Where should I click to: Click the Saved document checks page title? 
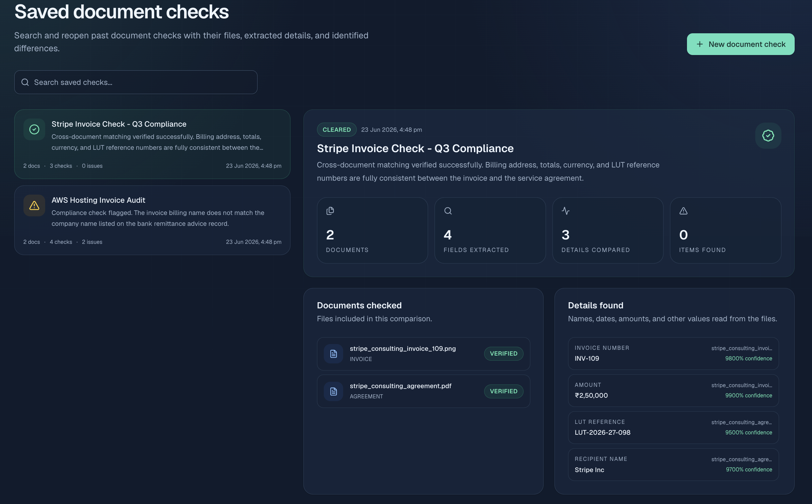(x=122, y=12)
